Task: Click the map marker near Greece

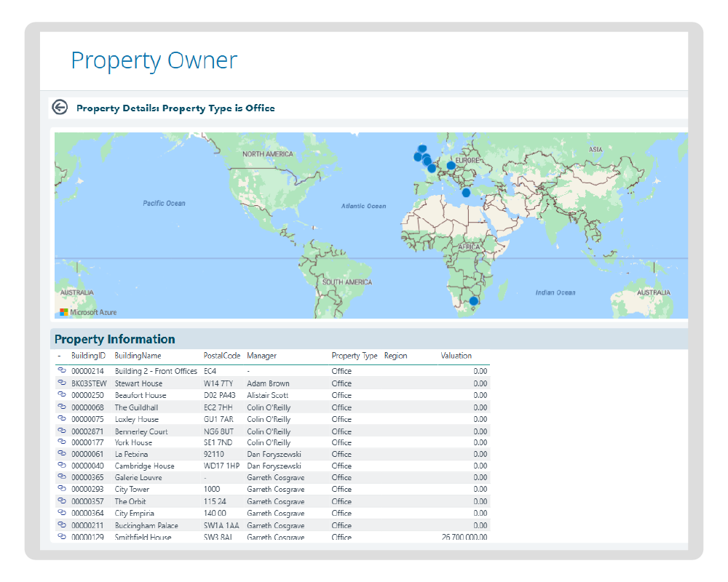Action: [x=466, y=193]
